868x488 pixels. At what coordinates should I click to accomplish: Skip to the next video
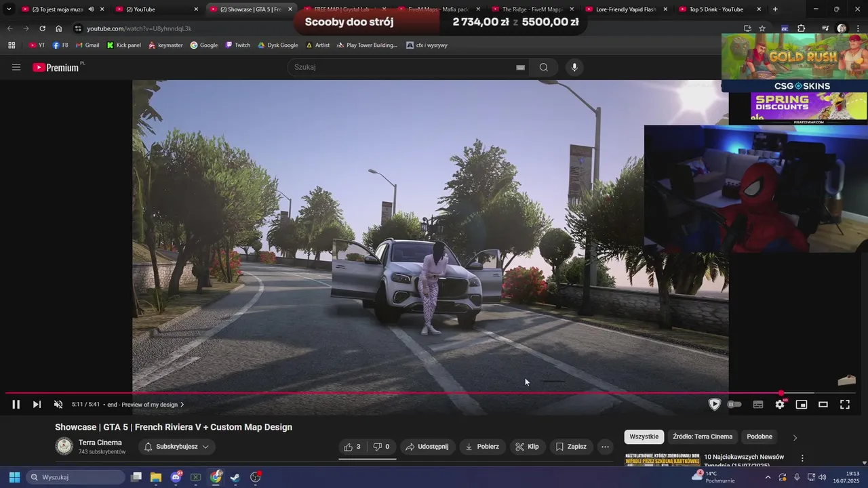(37, 405)
